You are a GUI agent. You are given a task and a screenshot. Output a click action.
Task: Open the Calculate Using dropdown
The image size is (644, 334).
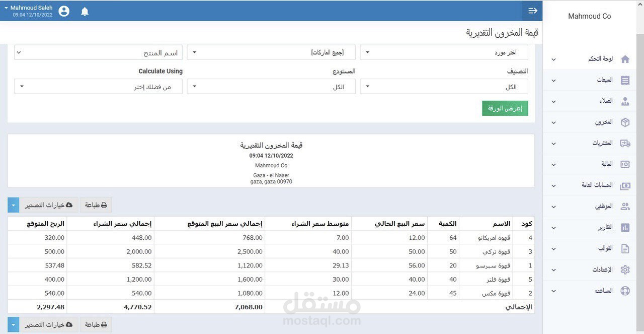98,87
